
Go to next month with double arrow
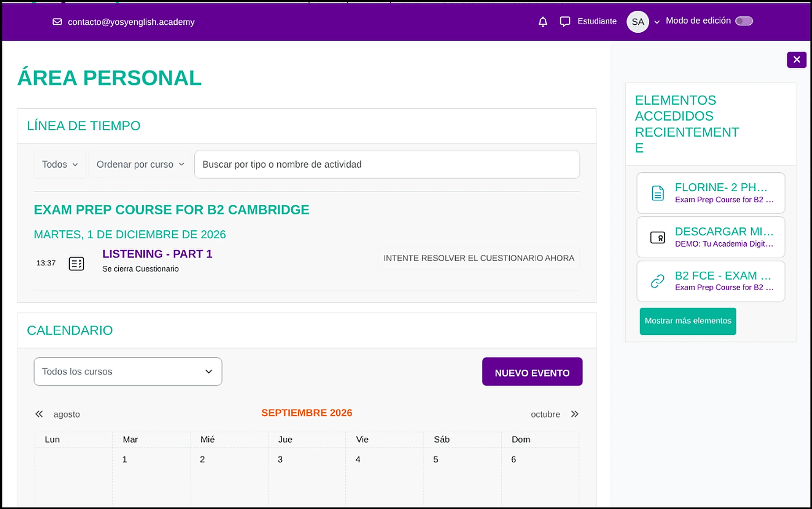pyautogui.click(x=574, y=414)
